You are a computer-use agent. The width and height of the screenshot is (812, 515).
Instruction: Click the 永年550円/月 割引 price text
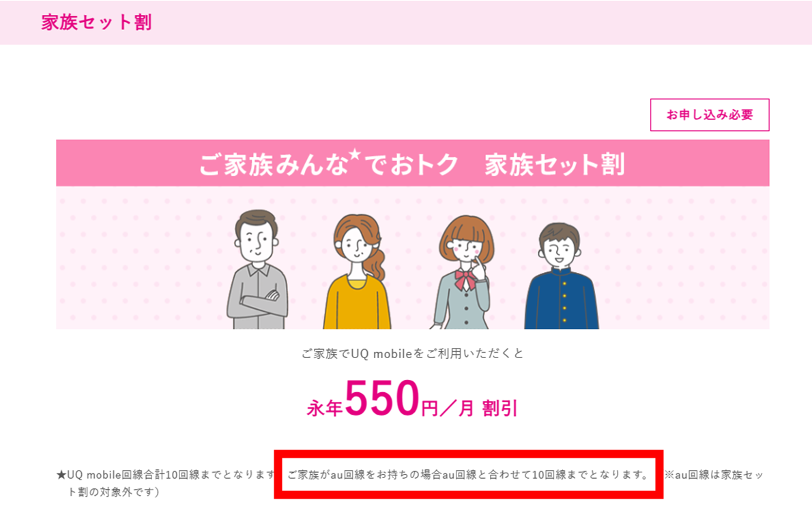[x=412, y=400]
